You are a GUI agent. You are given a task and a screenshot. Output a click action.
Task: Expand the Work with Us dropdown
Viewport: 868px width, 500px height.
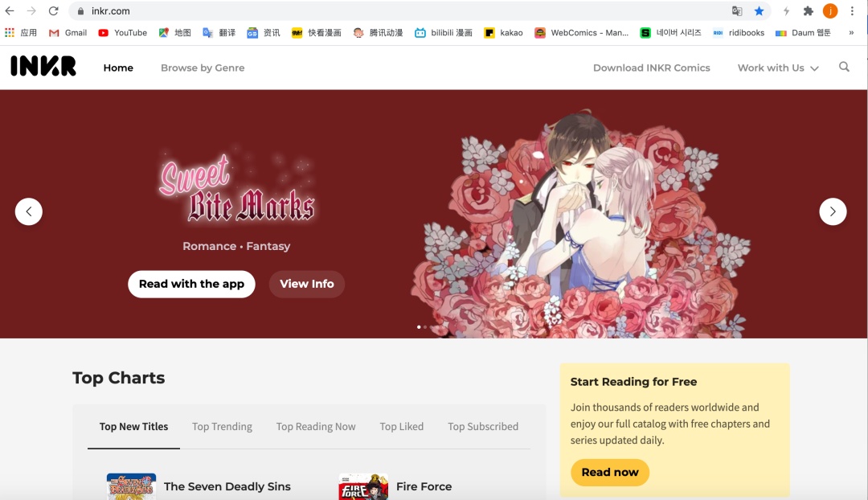point(778,68)
